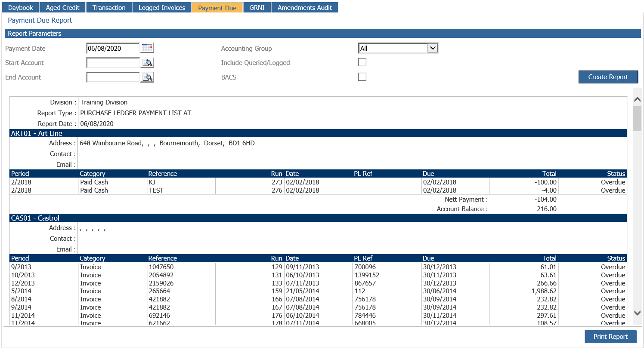Click the total 1,988.62 cell

click(544, 291)
